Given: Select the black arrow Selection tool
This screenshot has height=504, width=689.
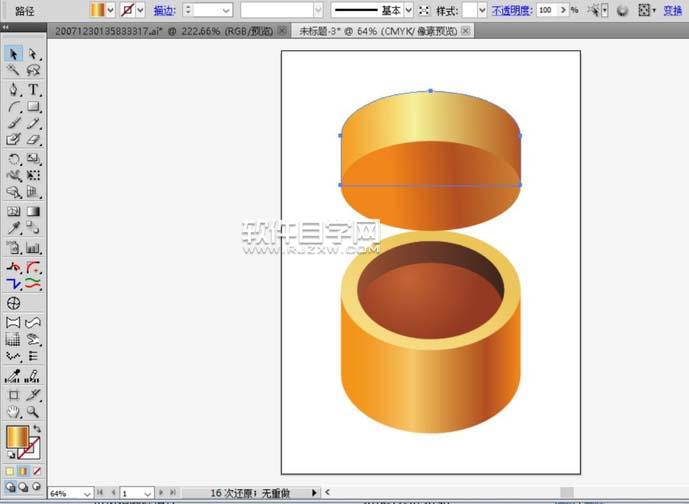Looking at the screenshot, I should tap(14, 54).
